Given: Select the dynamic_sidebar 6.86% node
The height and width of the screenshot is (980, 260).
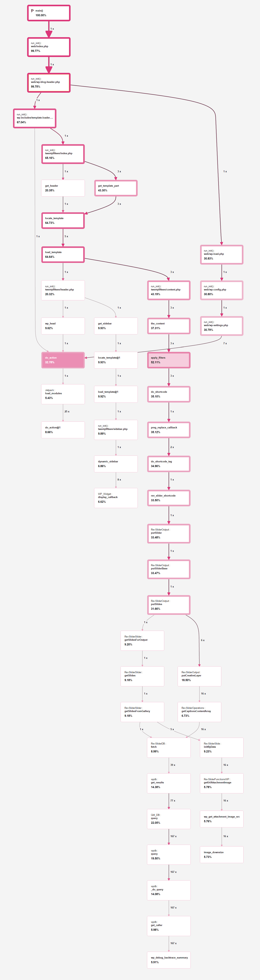Looking at the screenshot, I should point(116,464).
